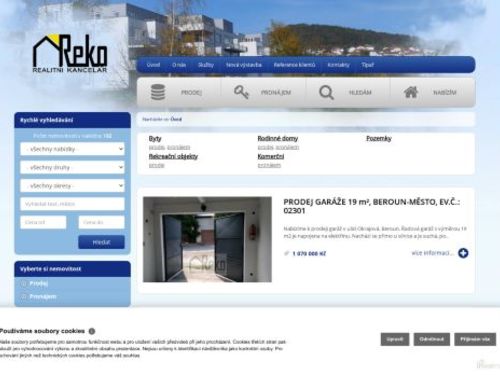Focus the Vyhledat text search field
The image size is (500, 375).
[72, 204]
